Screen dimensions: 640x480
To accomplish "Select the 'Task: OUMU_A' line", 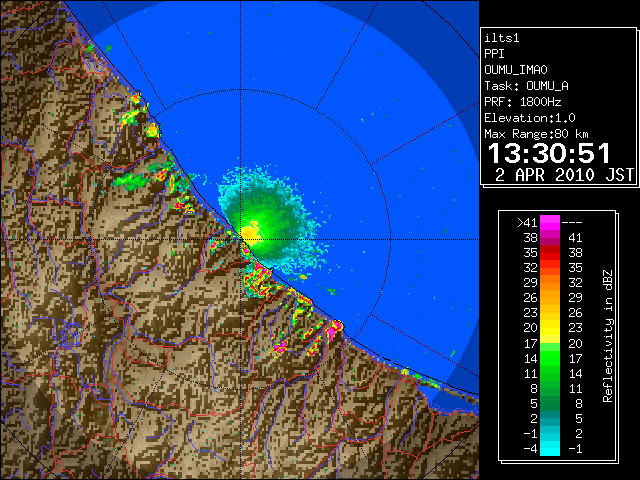I will click(527, 86).
